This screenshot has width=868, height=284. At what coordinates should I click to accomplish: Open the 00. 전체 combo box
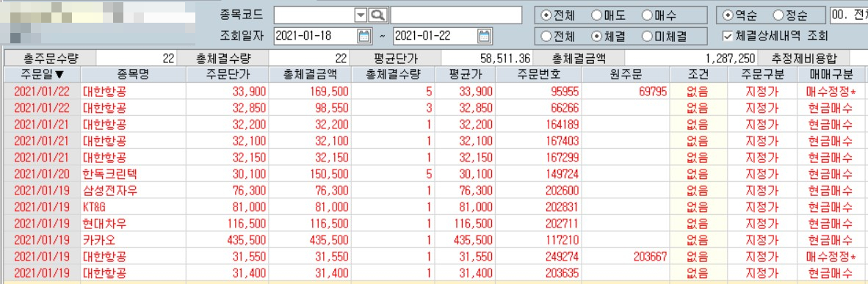click(849, 15)
